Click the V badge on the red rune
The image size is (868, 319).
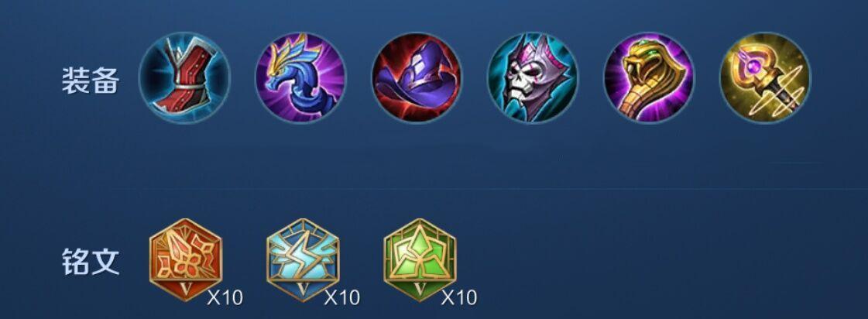coord(185,289)
